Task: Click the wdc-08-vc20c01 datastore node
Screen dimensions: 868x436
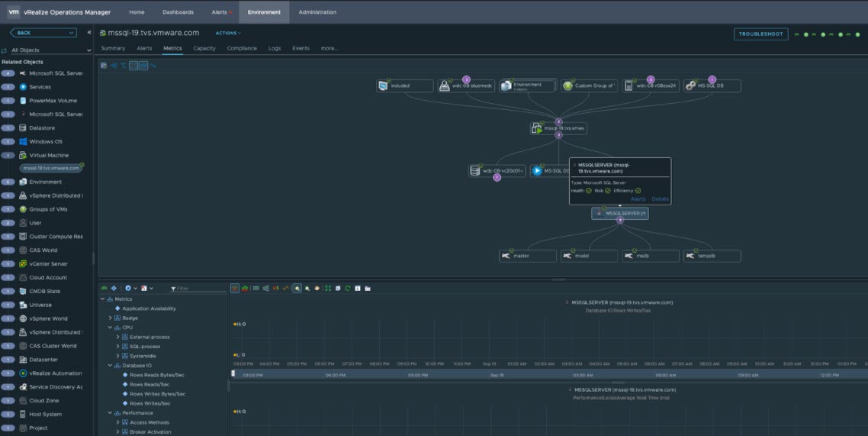Action: coord(497,170)
